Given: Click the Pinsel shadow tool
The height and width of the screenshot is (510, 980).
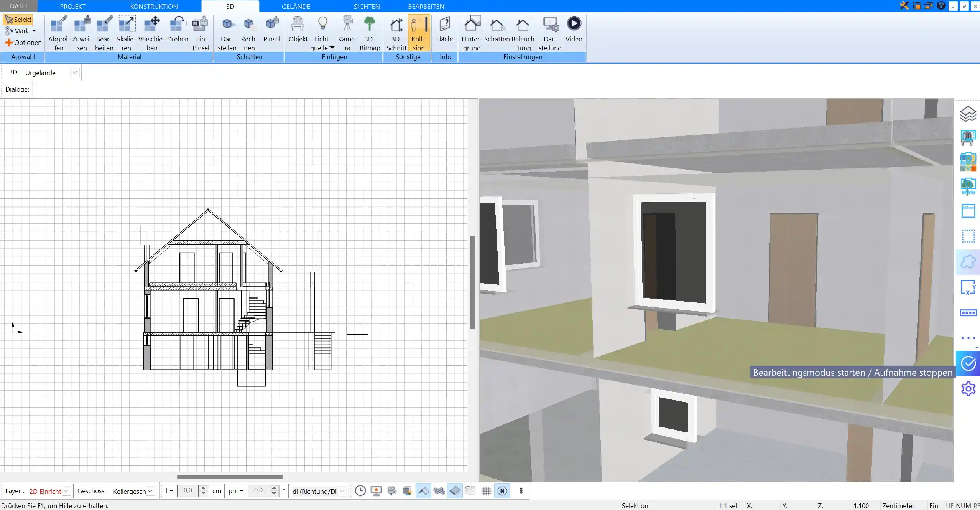Looking at the screenshot, I should [x=272, y=29].
